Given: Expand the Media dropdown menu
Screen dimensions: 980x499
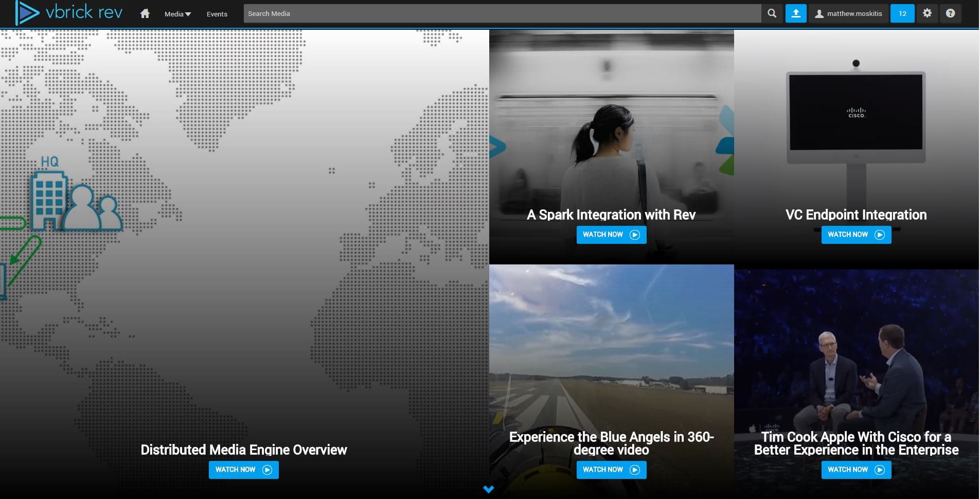Looking at the screenshot, I should (x=177, y=14).
